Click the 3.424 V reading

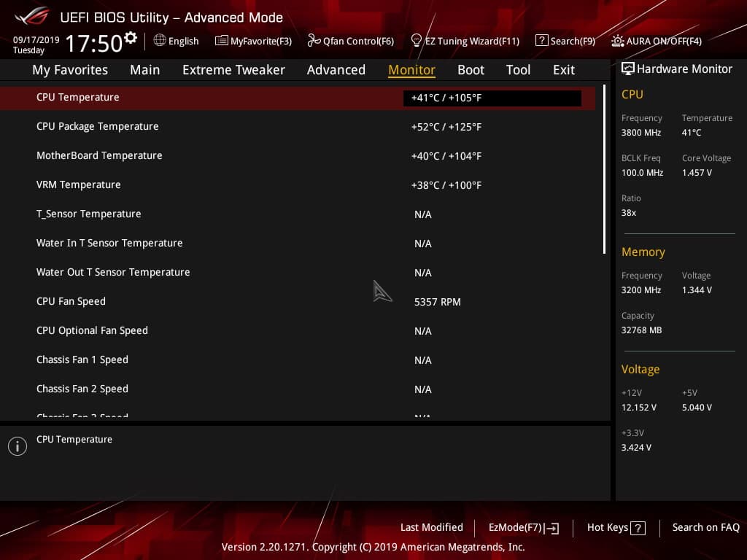(636, 448)
